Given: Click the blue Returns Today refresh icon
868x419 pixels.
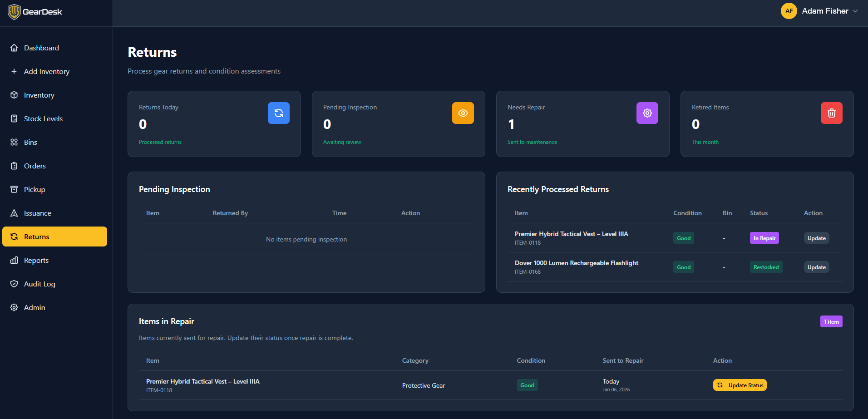Looking at the screenshot, I should click(278, 113).
